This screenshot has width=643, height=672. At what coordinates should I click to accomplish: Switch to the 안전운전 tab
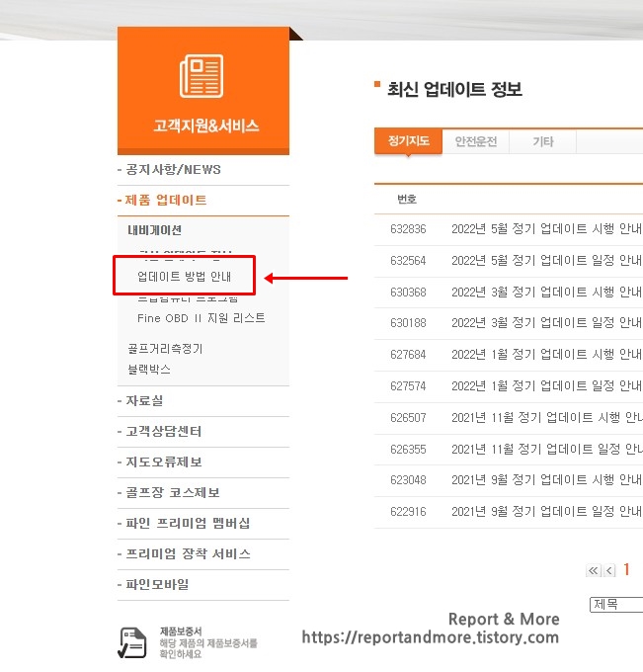[x=476, y=141]
